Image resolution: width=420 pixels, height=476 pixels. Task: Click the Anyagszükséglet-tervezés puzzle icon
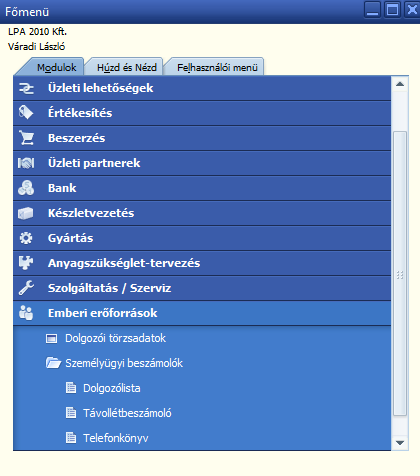(x=26, y=263)
